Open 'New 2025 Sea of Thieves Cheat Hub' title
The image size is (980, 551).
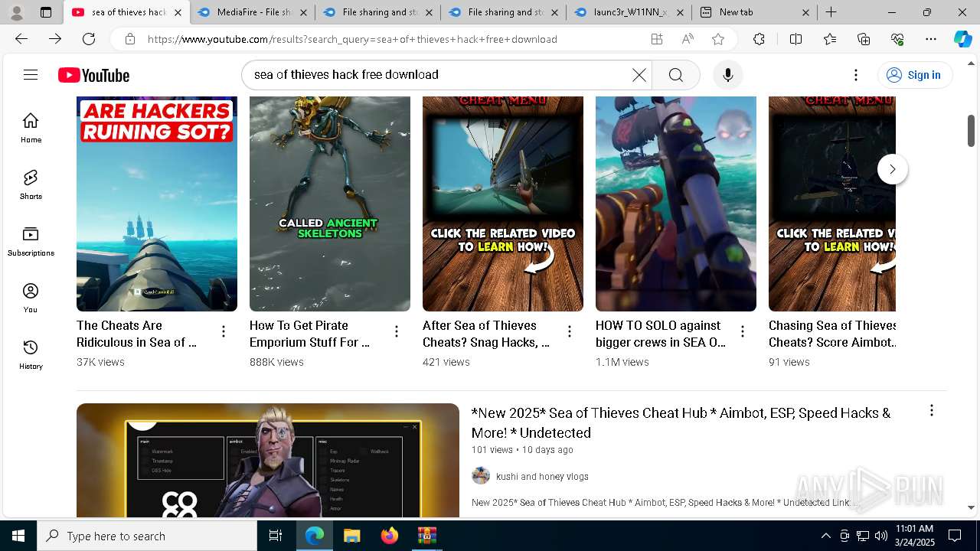pyautogui.click(x=681, y=422)
